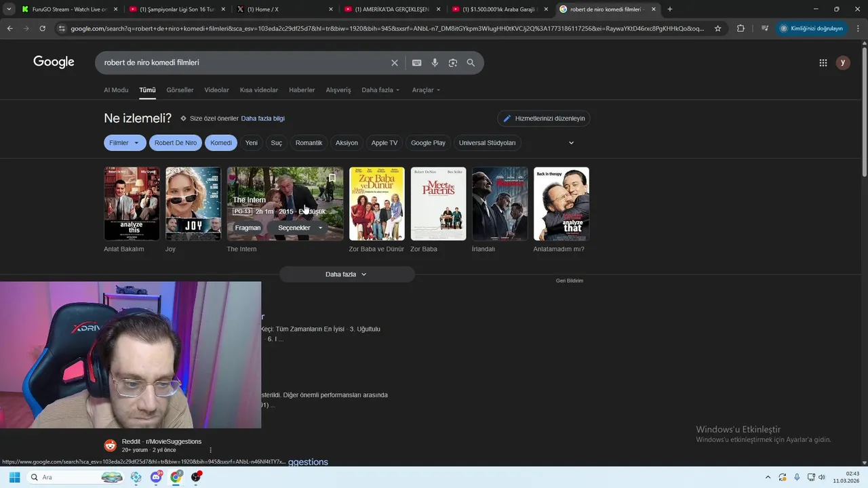The height and width of the screenshot is (488, 868).
Task: Open Discord from the taskbar
Action: [156, 477]
